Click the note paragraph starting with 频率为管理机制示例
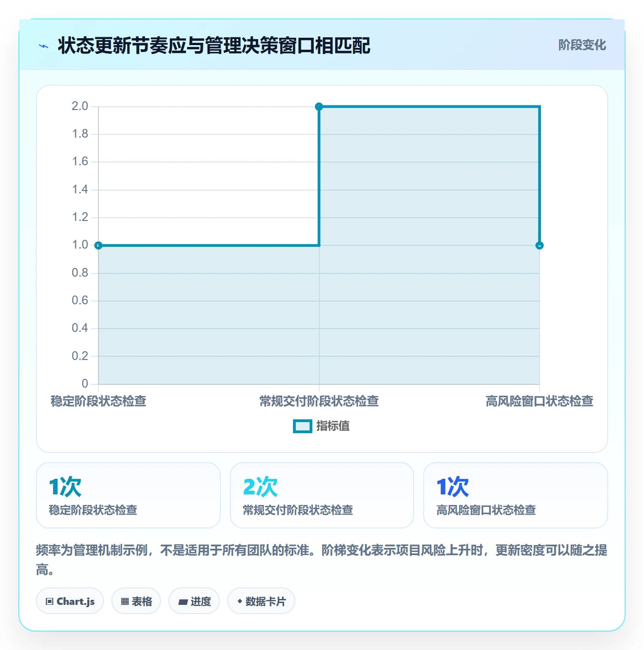Viewport: 644px width, 650px height. point(322,560)
